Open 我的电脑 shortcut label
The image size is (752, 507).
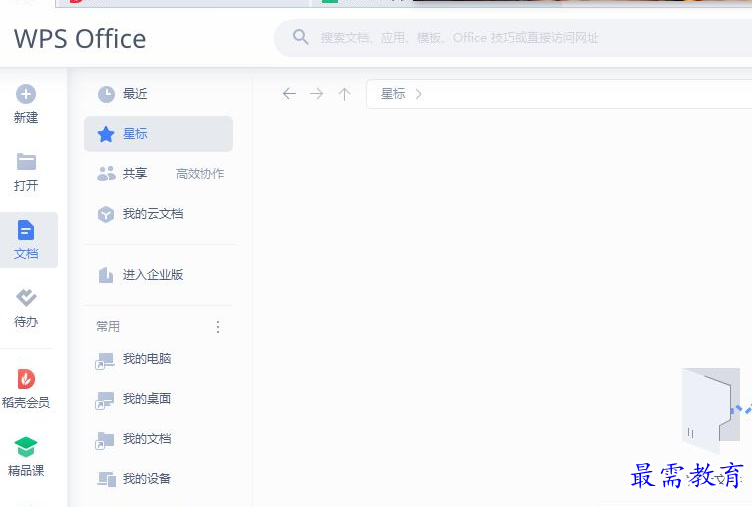coord(147,359)
